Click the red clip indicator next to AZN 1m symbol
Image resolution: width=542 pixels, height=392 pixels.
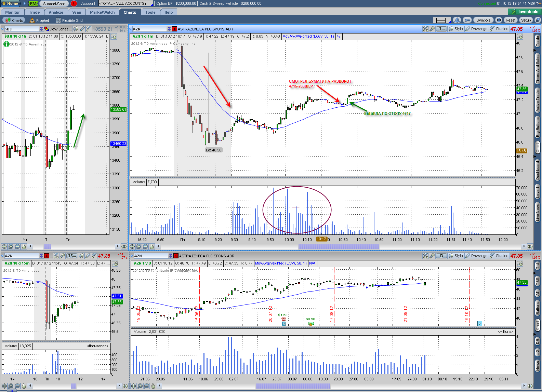pyautogui.click(x=174, y=29)
